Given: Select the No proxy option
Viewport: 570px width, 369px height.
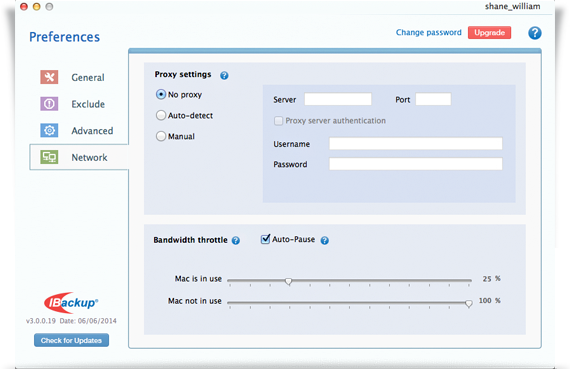Looking at the screenshot, I should point(161,95).
